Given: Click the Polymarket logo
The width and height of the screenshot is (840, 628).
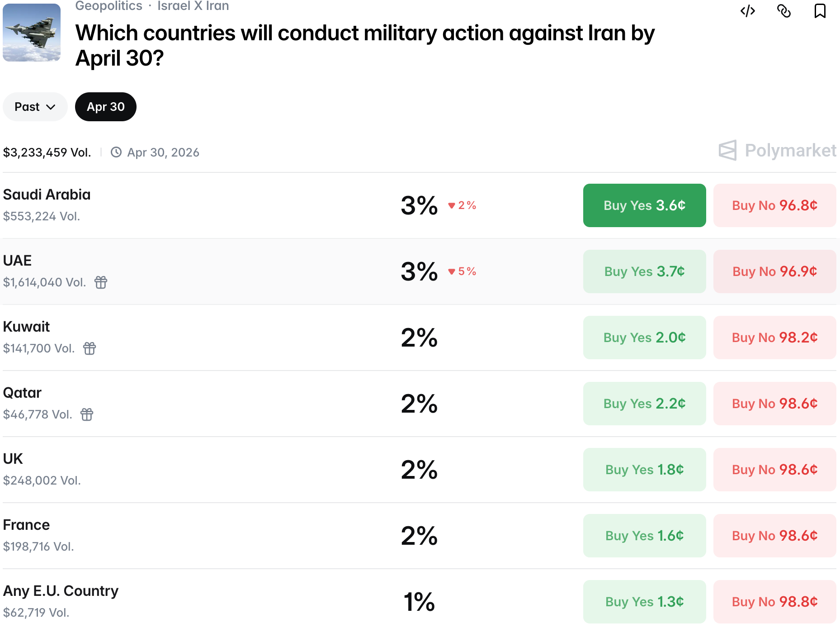Looking at the screenshot, I should [x=777, y=151].
